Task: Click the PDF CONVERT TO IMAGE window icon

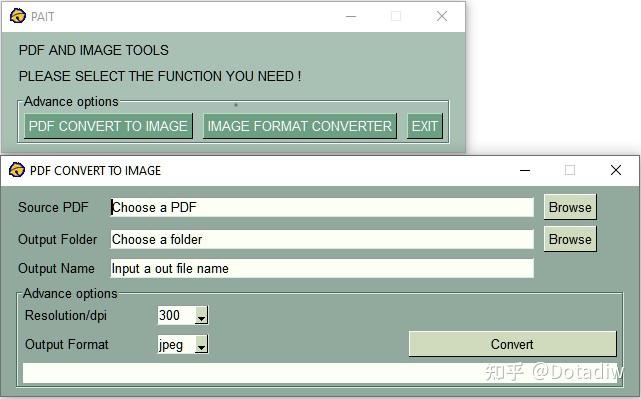Action: coord(17,170)
